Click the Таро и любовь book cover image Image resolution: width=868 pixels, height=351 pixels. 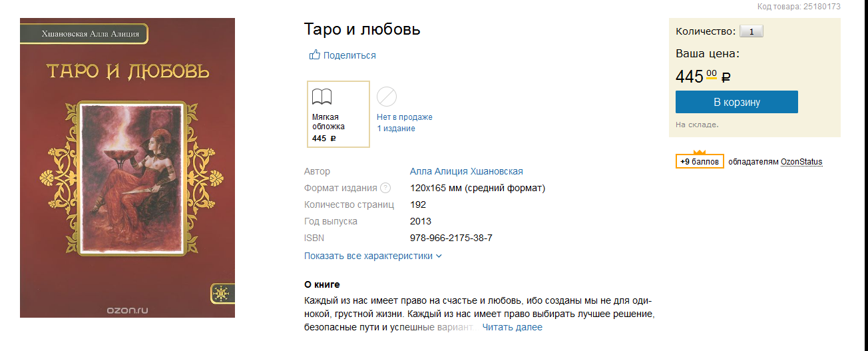(x=127, y=168)
